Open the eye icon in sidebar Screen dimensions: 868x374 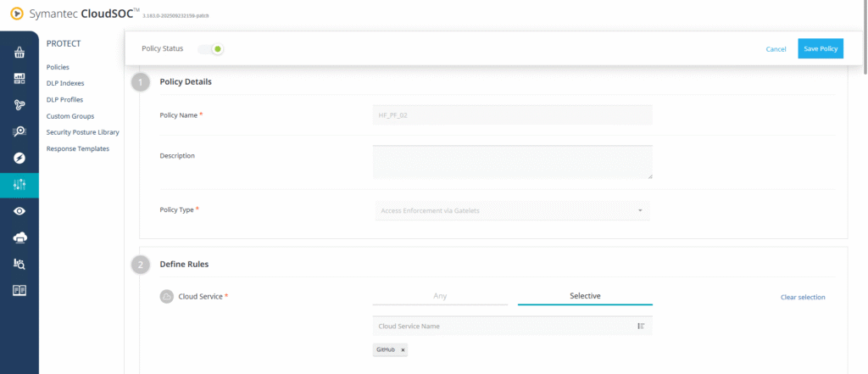pyautogui.click(x=19, y=211)
